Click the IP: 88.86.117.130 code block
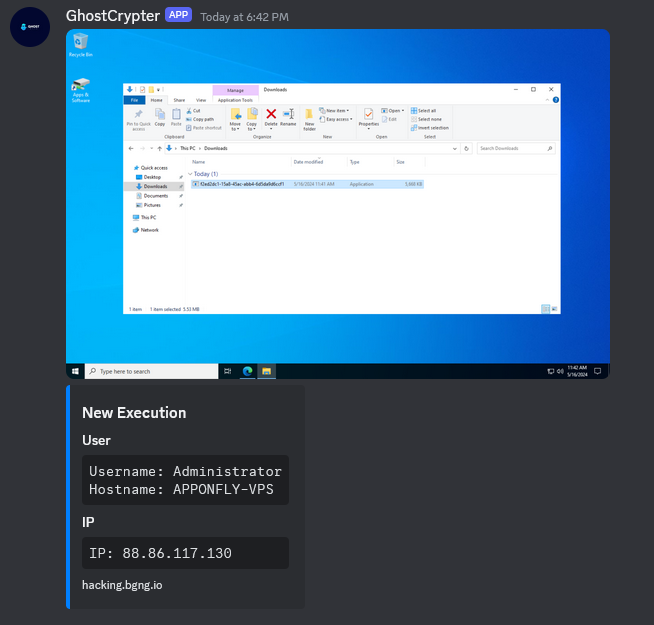654x625 pixels. [x=185, y=553]
